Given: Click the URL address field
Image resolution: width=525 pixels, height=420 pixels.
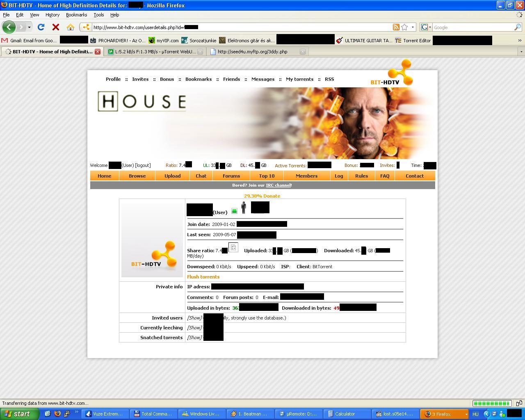Looking at the screenshot, I should [x=242, y=27].
